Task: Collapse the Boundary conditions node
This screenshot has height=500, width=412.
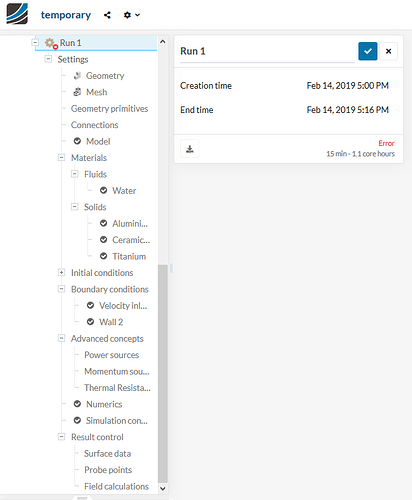Action: click(x=61, y=289)
